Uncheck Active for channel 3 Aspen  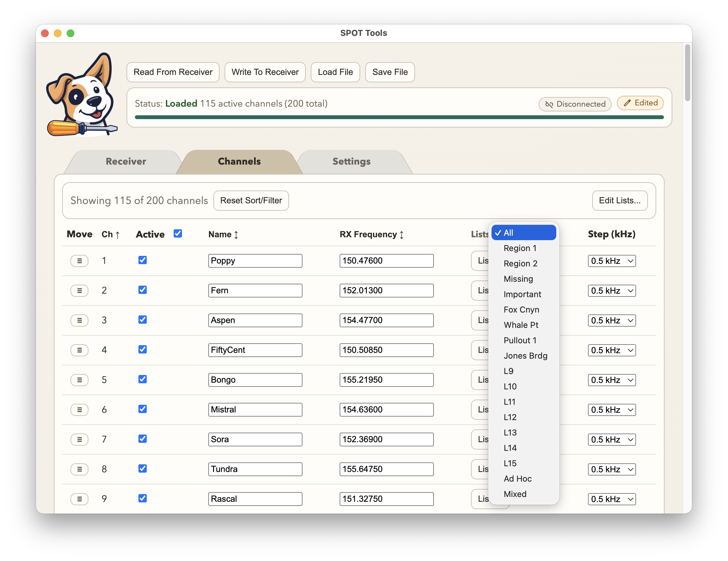point(142,320)
